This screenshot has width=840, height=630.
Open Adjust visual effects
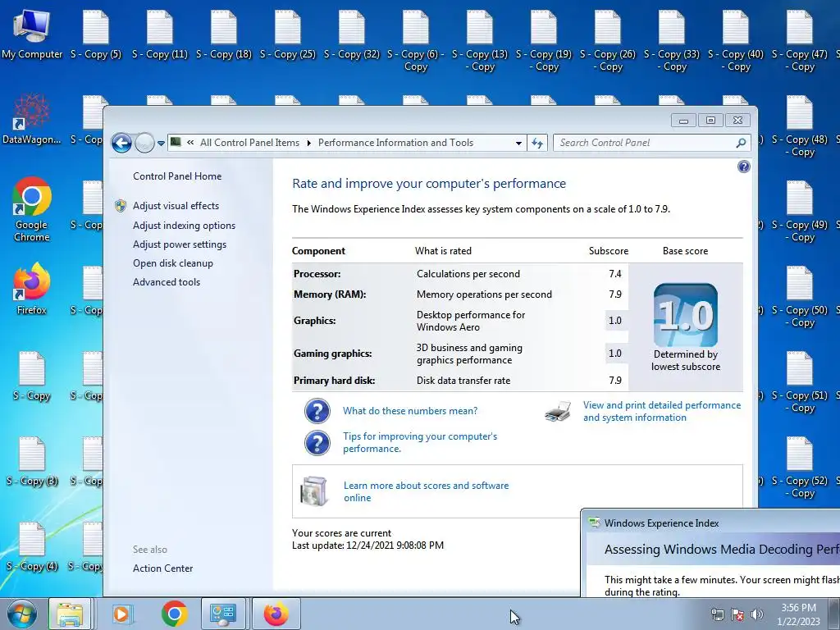[176, 206]
